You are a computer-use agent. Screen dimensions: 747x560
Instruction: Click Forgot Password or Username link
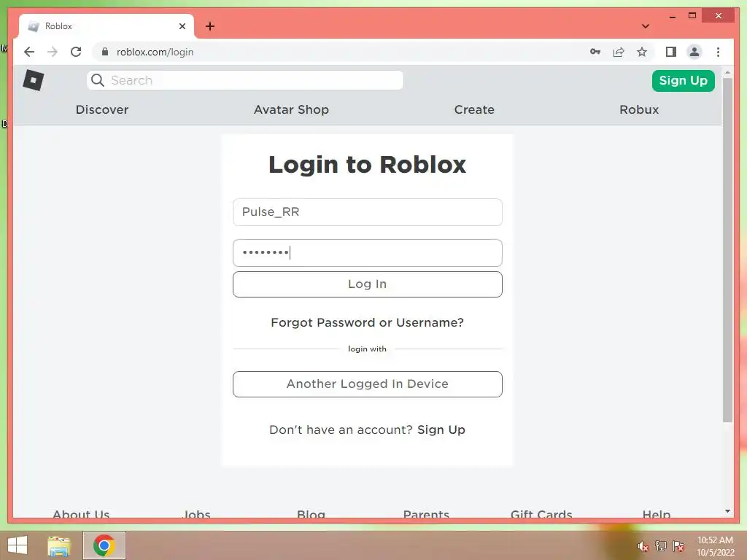pos(368,322)
